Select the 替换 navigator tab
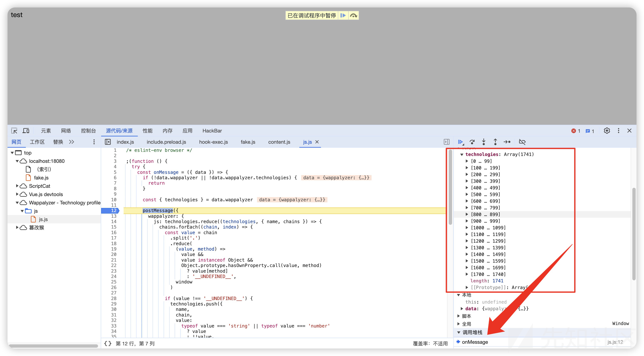The width and height of the screenshot is (644, 356). (58, 142)
